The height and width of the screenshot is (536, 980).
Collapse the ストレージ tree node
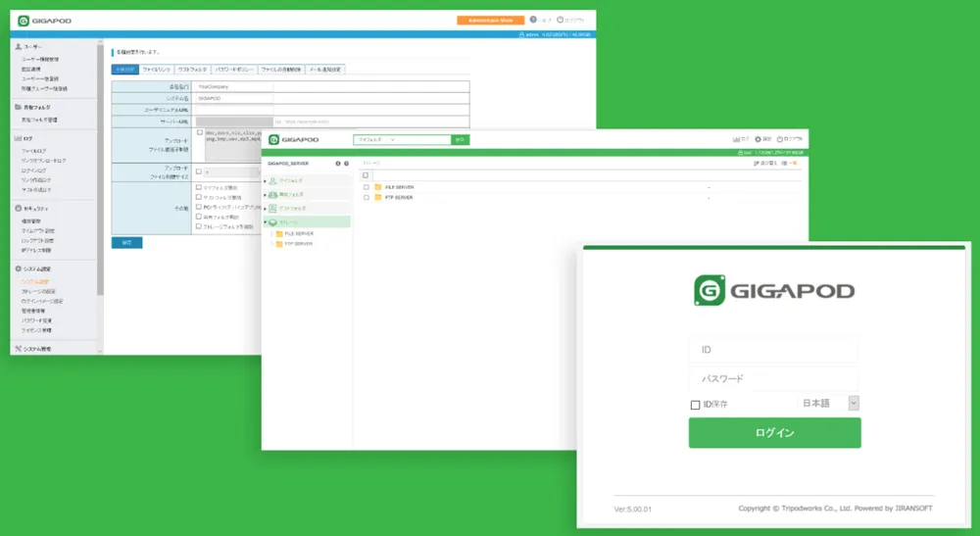coord(266,222)
